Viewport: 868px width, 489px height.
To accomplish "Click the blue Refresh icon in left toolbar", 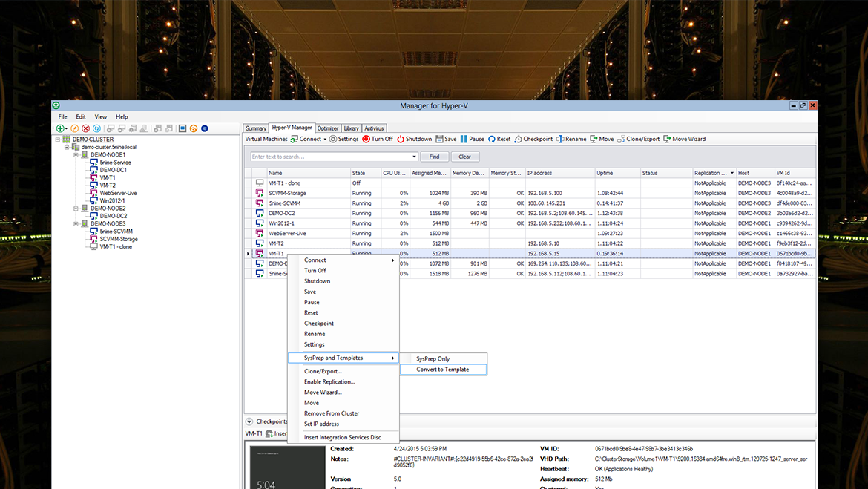I will [96, 128].
